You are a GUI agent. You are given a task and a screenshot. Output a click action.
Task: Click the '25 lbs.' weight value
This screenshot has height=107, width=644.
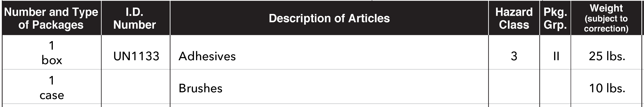[607, 56]
